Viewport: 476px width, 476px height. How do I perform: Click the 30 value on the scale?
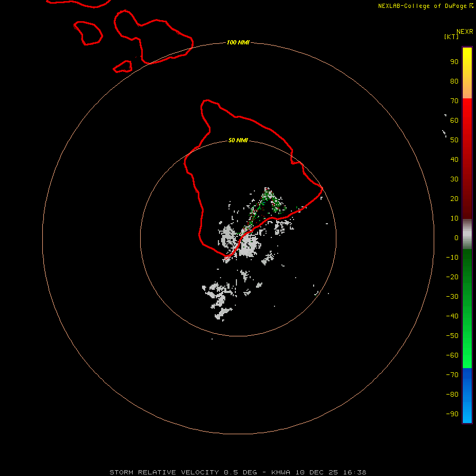454,179
